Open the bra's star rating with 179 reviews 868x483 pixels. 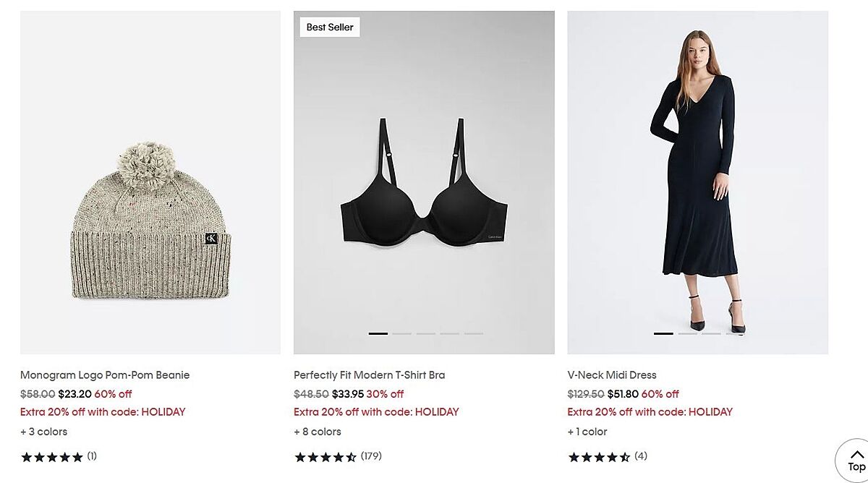[x=325, y=457]
